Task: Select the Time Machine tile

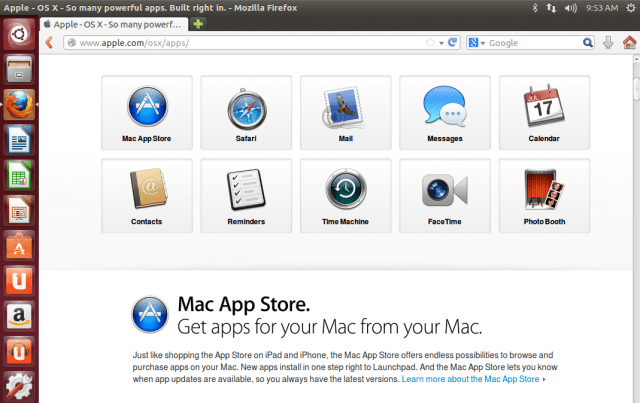Action: (x=346, y=196)
